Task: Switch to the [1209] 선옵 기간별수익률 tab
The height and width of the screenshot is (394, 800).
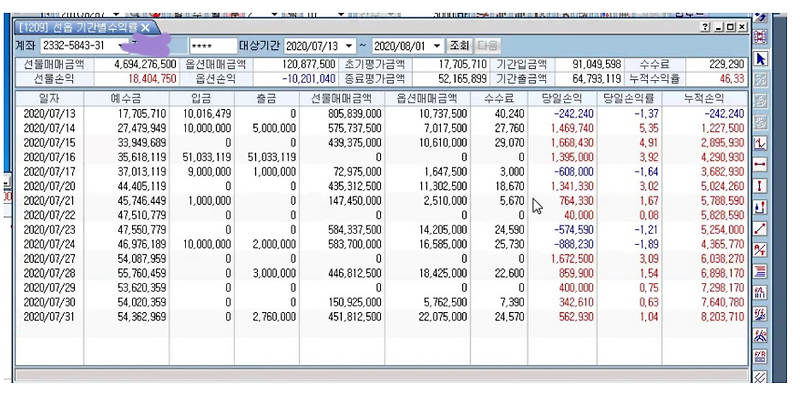Action: pyautogui.click(x=83, y=28)
